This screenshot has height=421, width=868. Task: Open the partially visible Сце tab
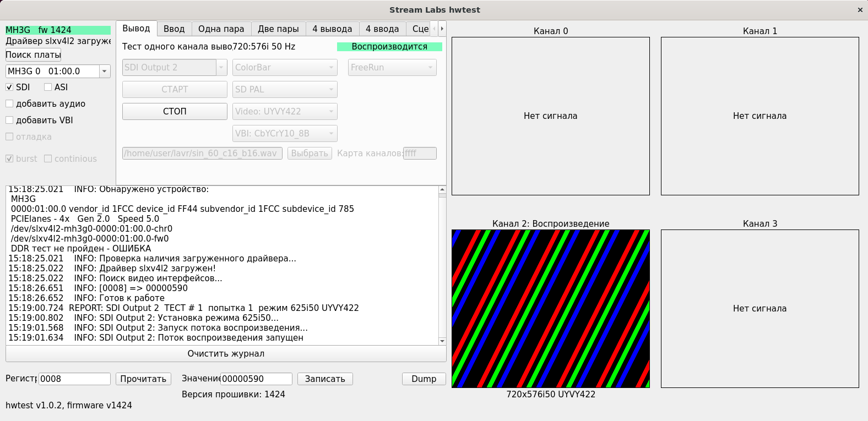coord(419,29)
